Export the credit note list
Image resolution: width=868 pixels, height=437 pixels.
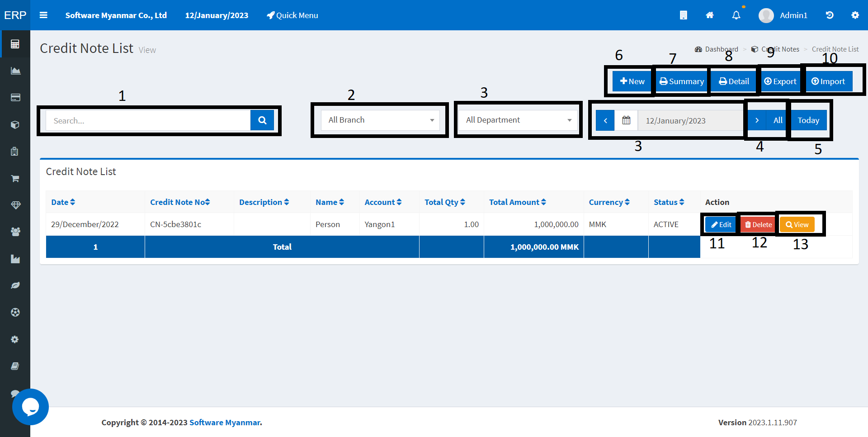[x=780, y=81]
